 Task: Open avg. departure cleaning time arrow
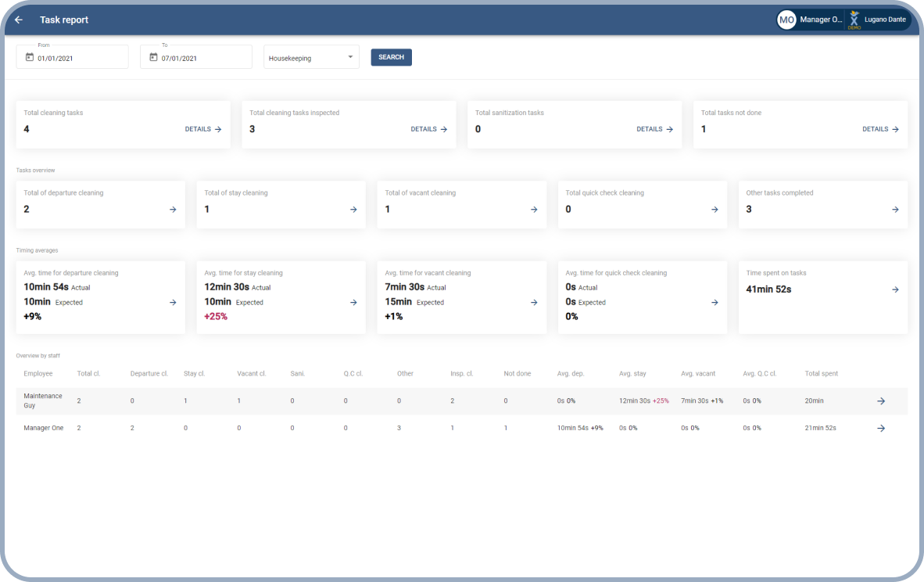tap(173, 302)
